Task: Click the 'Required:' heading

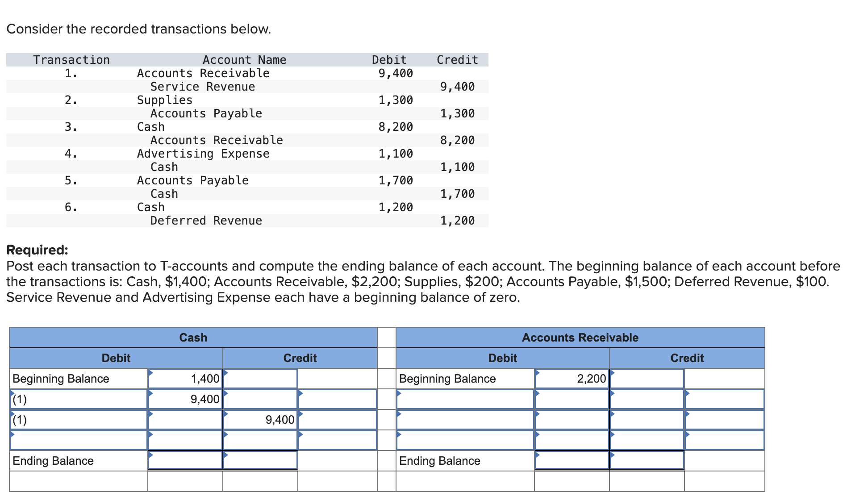Action: click(x=38, y=250)
